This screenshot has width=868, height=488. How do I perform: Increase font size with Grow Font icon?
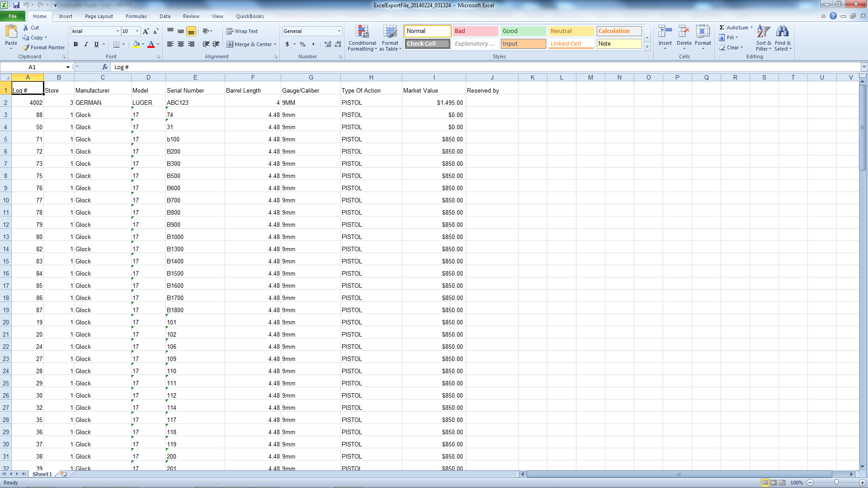146,31
